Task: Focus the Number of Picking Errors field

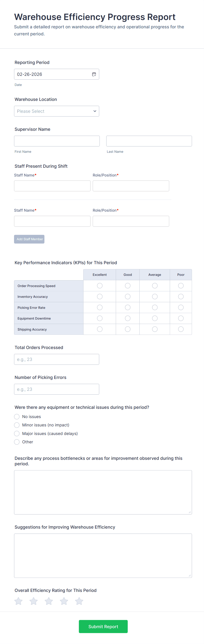Action: pyautogui.click(x=57, y=389)
